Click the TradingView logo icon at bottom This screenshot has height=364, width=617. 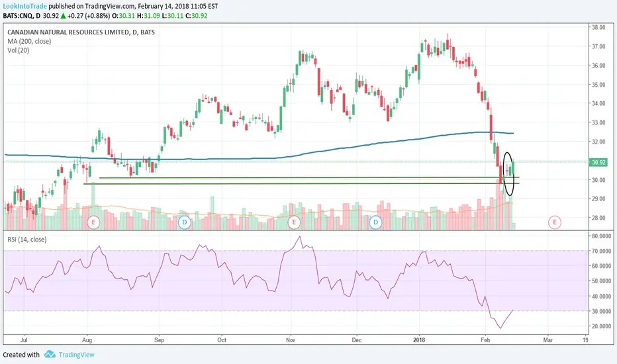point(50,354)
